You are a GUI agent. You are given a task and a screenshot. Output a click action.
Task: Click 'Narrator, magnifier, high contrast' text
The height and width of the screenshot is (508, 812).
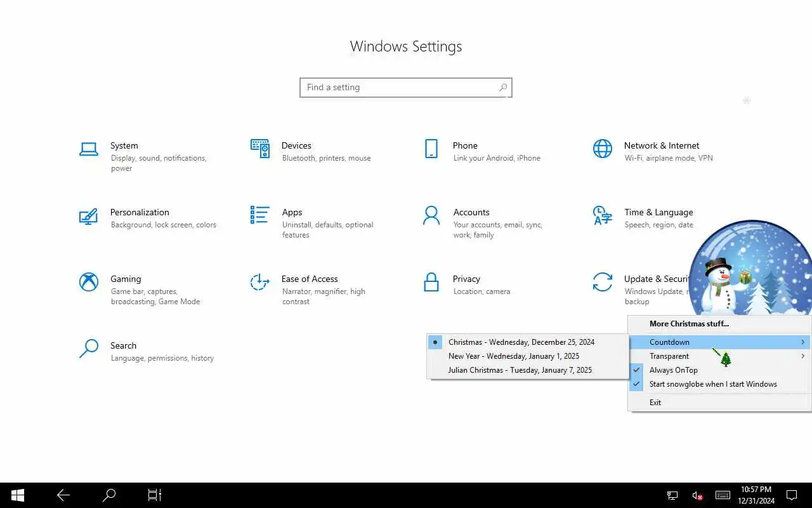pos(324,297)
